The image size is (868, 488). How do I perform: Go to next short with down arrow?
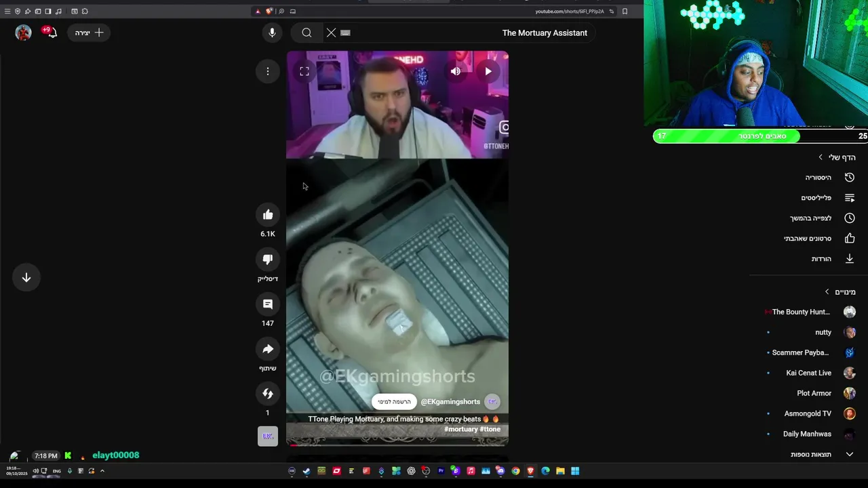coord(26,277)
